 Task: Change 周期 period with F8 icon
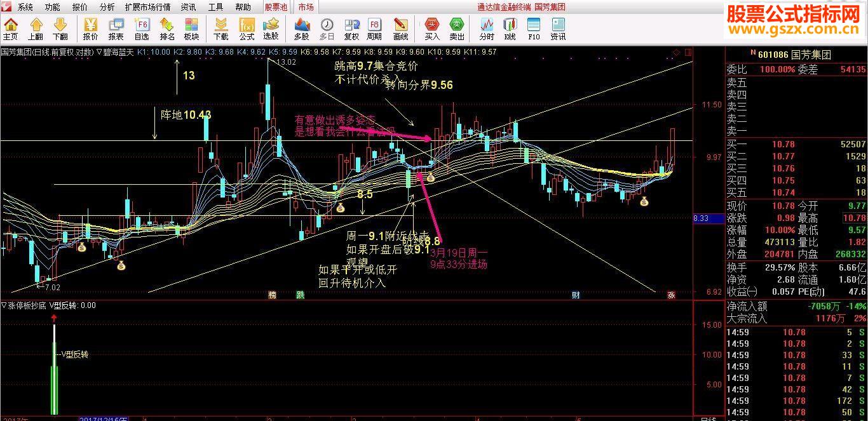click(374, 29)
